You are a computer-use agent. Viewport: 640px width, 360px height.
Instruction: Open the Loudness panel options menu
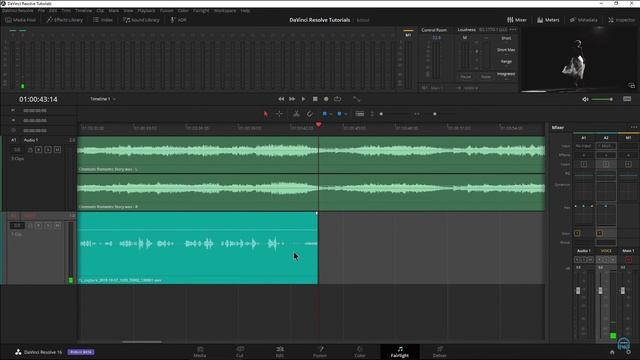tap(513, 29)
